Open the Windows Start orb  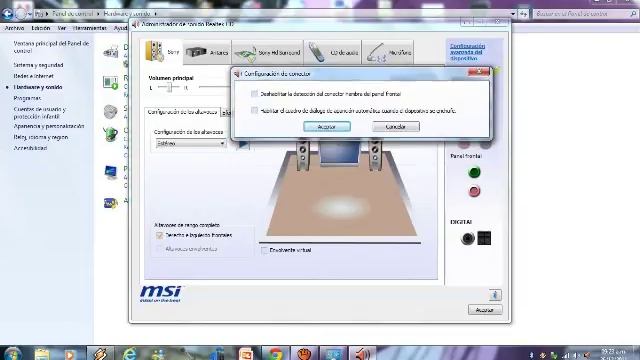coord(12,354)
